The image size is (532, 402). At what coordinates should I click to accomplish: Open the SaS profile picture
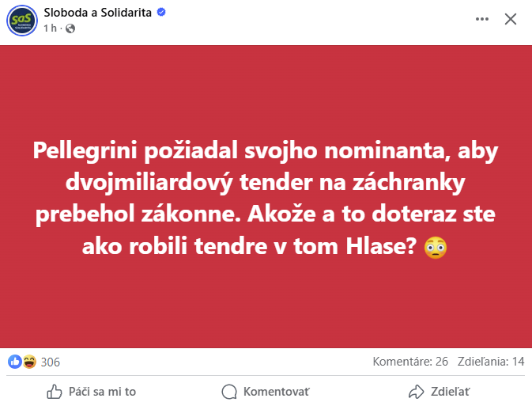[22, 21]
